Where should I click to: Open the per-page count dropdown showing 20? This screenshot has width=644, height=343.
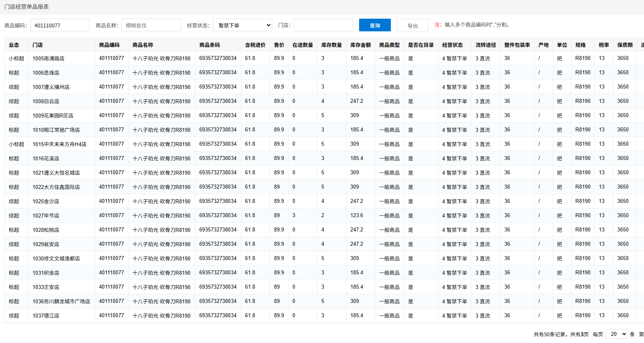[616, 334]
